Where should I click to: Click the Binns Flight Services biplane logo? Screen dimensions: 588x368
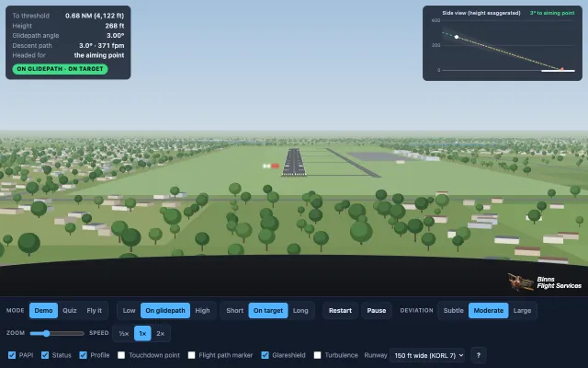[x=521, y=282]
